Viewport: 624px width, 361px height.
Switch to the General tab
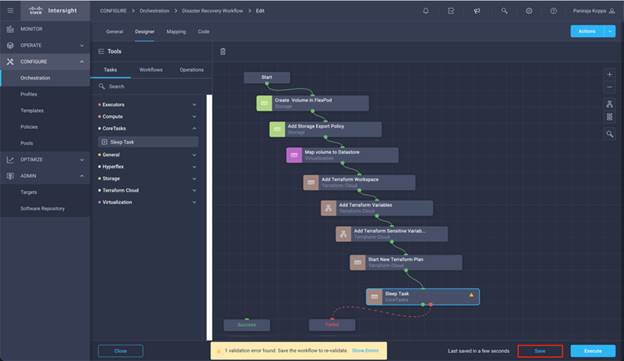(x=115, y=31)
